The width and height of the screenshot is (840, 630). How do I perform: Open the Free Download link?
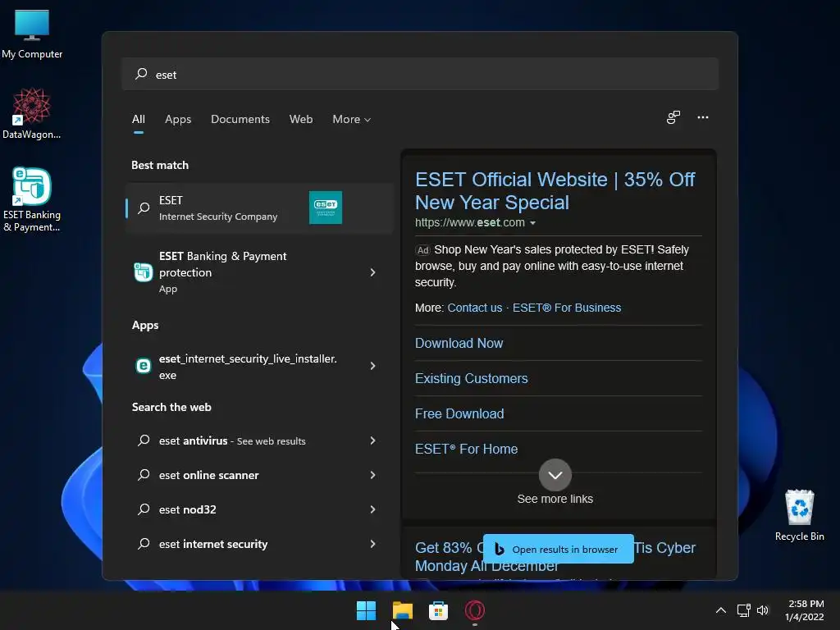459,413
